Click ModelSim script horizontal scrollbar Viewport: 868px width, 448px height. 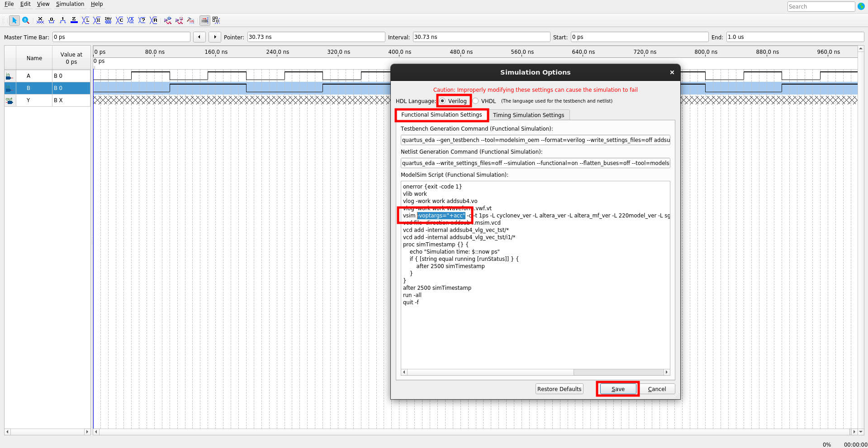(535, 372)
